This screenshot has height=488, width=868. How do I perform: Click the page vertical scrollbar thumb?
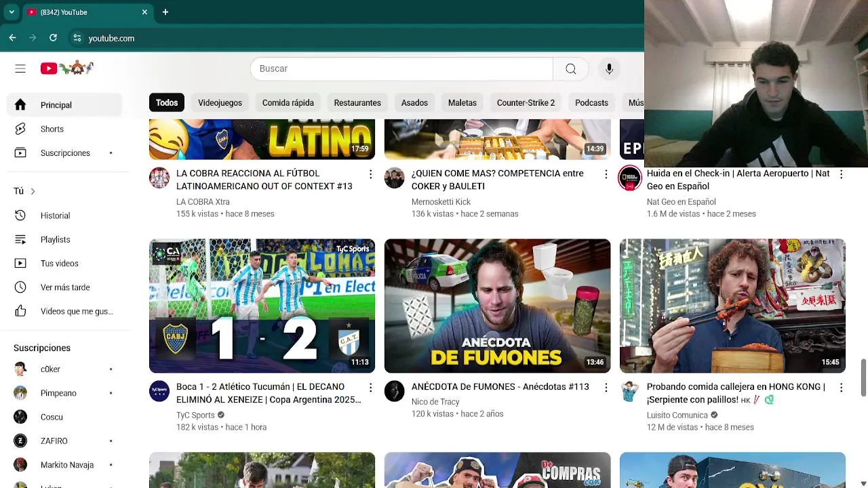click(x=863, y=378)
